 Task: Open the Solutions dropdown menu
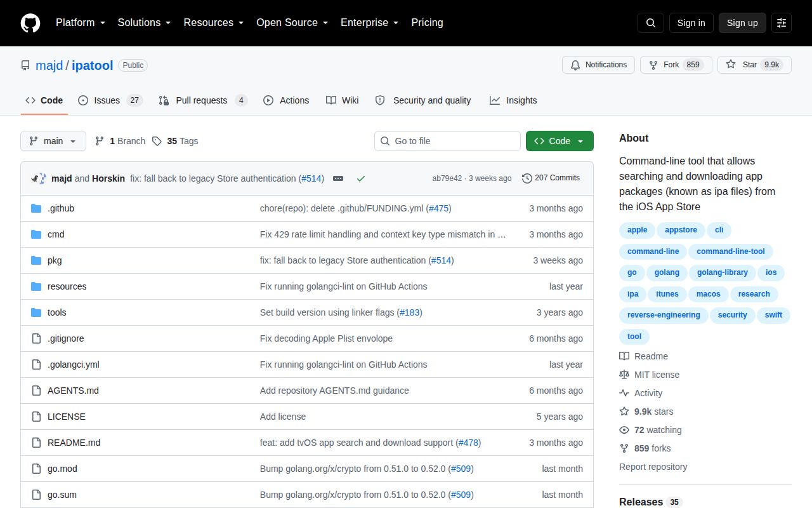(x=144, y=23)
